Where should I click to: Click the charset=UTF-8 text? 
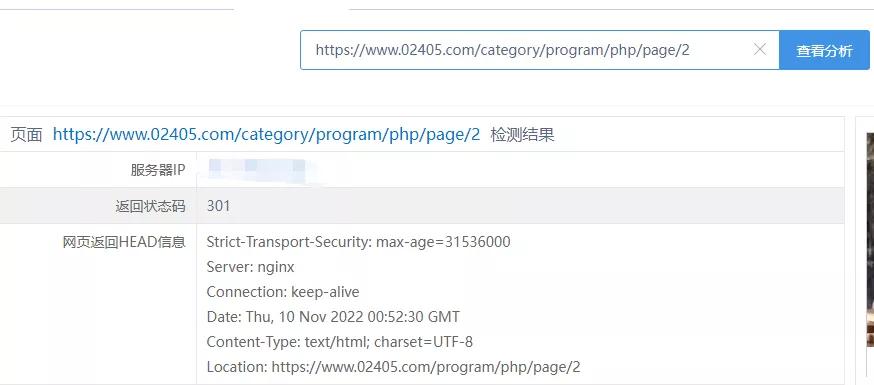[423, 342]
